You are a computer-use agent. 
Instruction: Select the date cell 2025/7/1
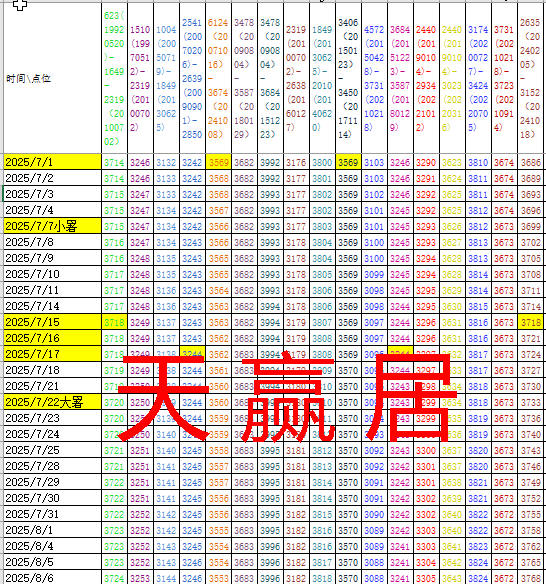pyautogui.click(x=53, y=162)
